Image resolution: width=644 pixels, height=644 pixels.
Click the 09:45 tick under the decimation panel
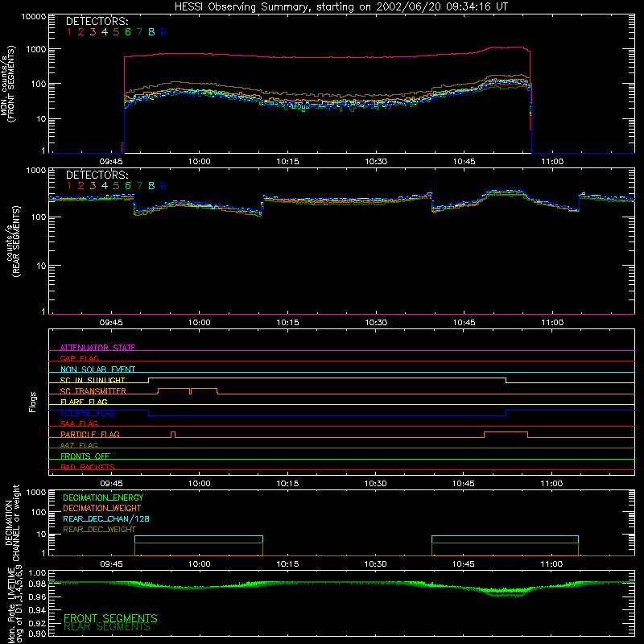(111, 564)
